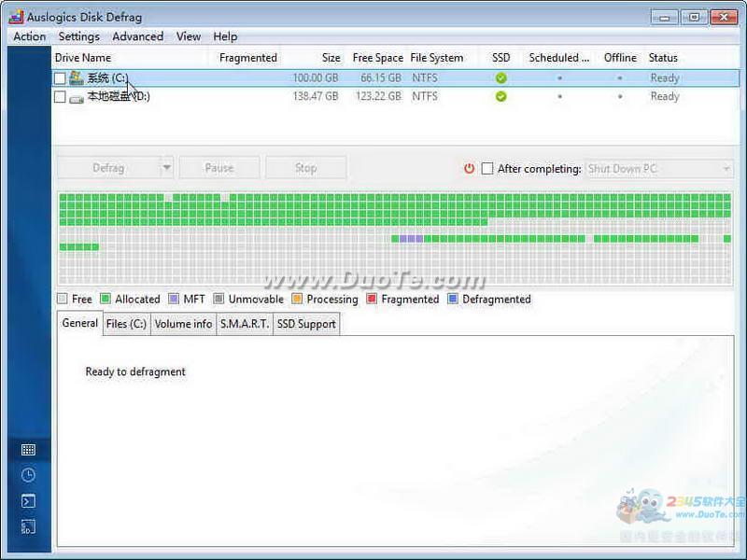Switch to the Volume info tab

coord(183,324)
